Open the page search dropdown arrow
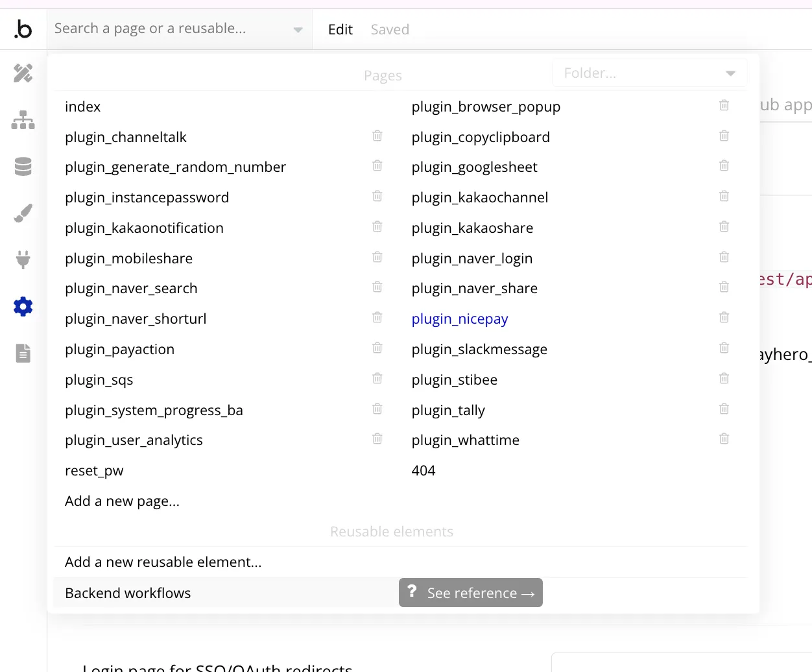 [x=298, y=30]
